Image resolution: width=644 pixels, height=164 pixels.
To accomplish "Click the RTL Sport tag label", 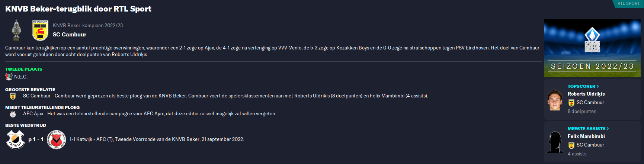I will point(628,3).
